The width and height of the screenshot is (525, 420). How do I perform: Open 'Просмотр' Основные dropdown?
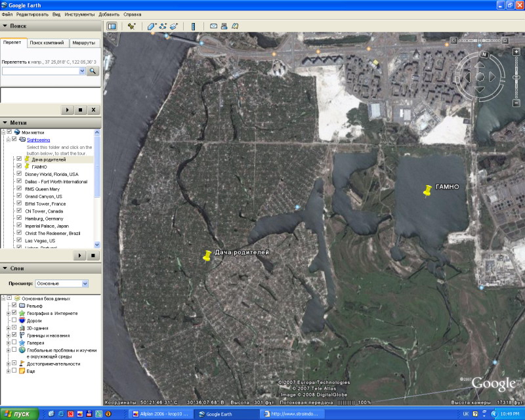(x=85, y=283)
